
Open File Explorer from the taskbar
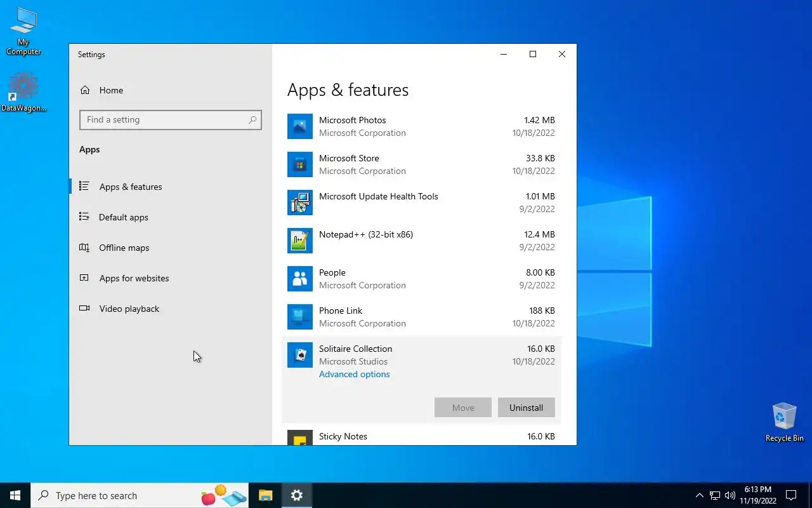pos(265,495)
